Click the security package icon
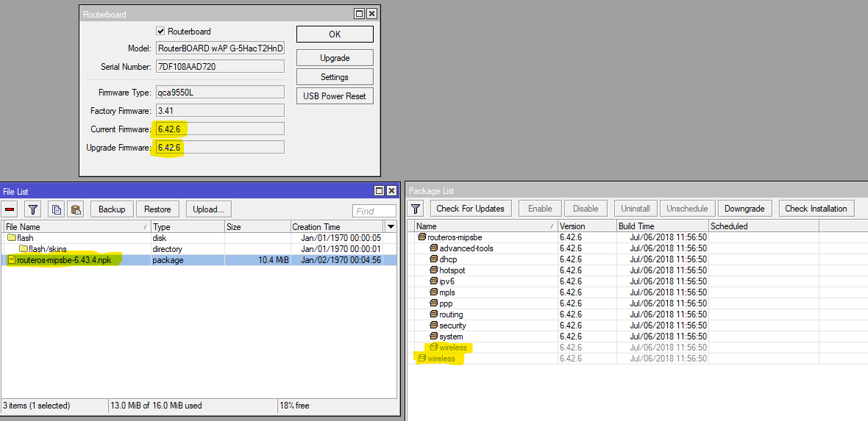The width and height of the screenshot is (868, 421). pos(434,325)
